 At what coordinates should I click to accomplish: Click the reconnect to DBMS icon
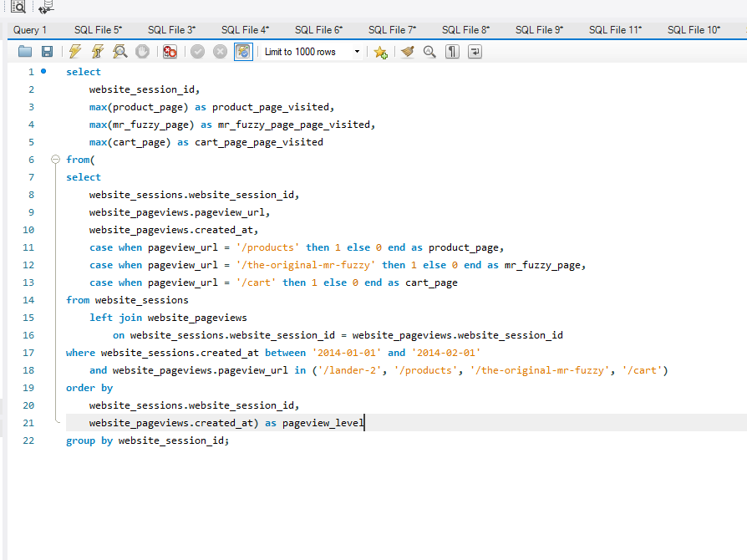(46, 6)
